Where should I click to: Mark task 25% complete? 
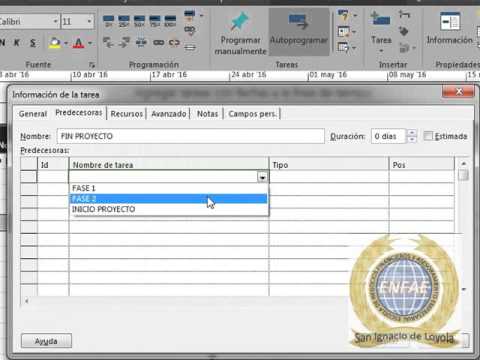click(124, 21)
